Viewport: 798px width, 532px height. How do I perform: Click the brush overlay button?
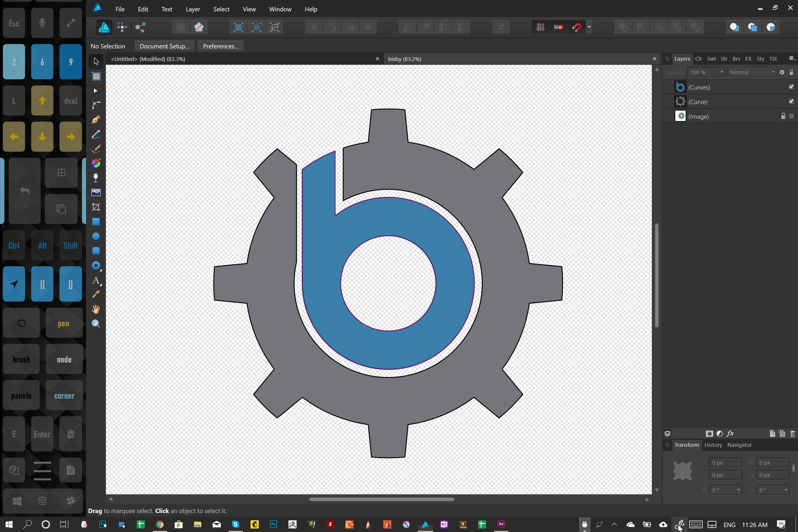21,359
